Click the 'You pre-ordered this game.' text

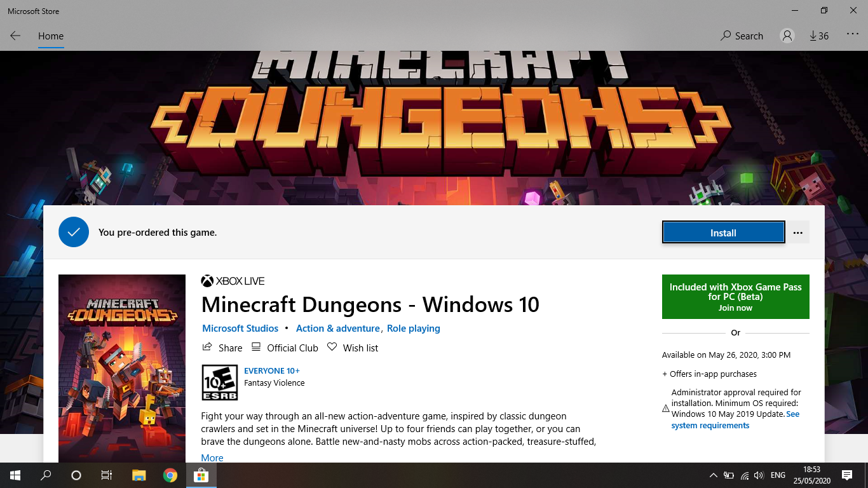coord(158,233)
